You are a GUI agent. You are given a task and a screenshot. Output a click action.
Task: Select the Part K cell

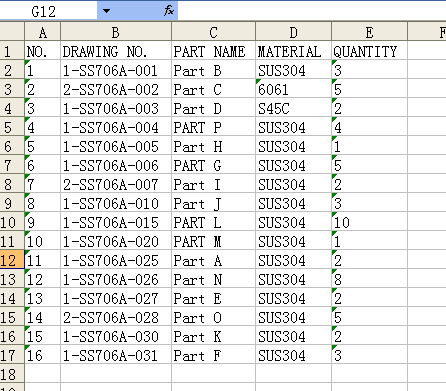point(214,336)
